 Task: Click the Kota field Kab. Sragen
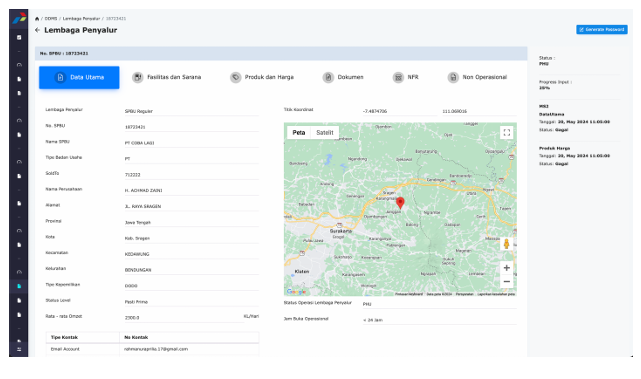[192, 238]
